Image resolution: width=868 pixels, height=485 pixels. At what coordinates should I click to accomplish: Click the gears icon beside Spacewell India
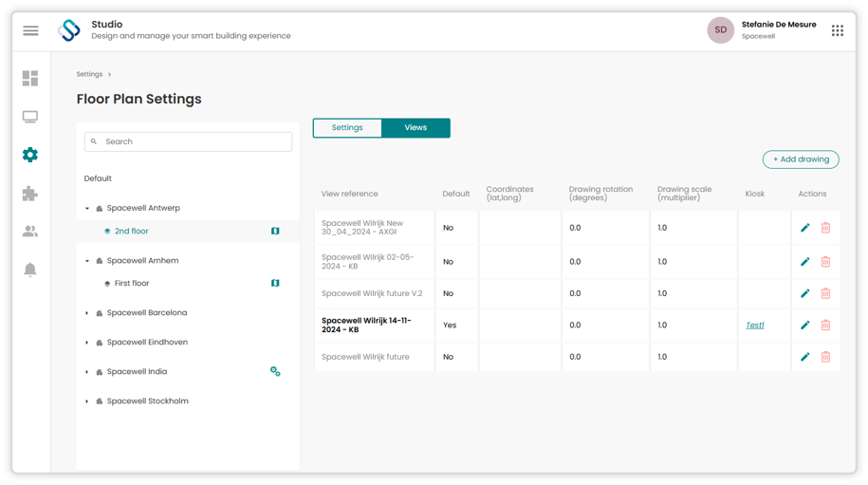pyautogui.click(x=275, y=371)
